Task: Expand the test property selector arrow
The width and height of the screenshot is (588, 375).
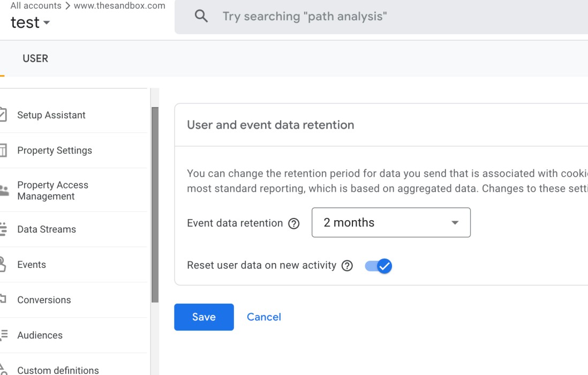Action: tap(47, 23)
